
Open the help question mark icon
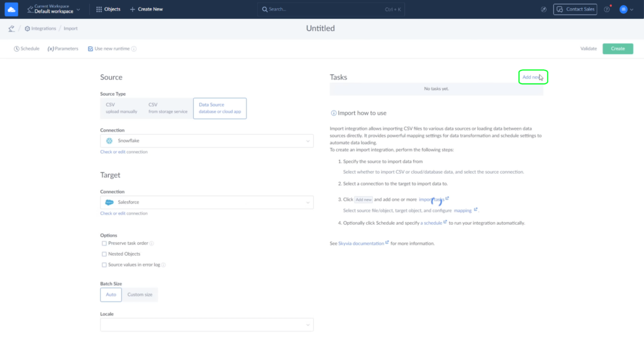tap(607, 9)
